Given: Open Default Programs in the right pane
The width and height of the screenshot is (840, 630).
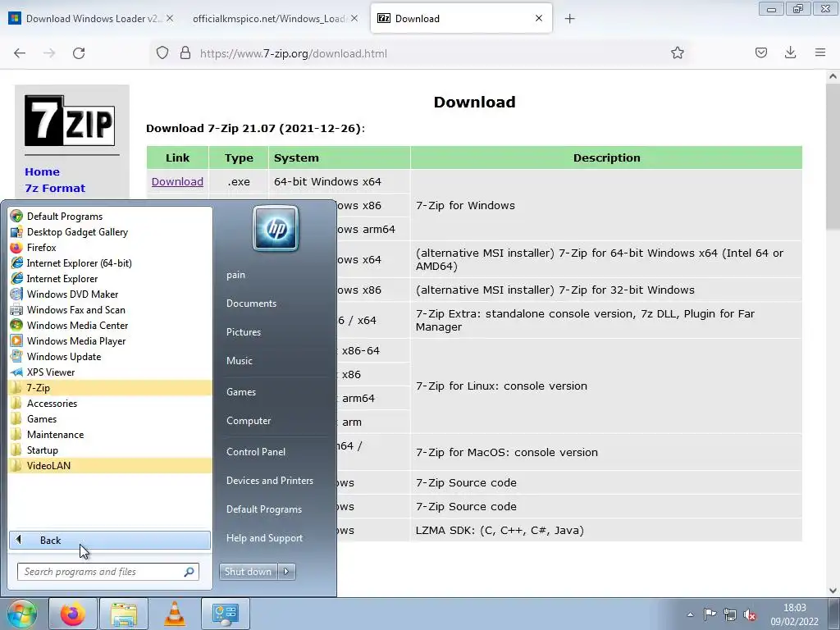Looking at the screenshot, I should (264, 509).
